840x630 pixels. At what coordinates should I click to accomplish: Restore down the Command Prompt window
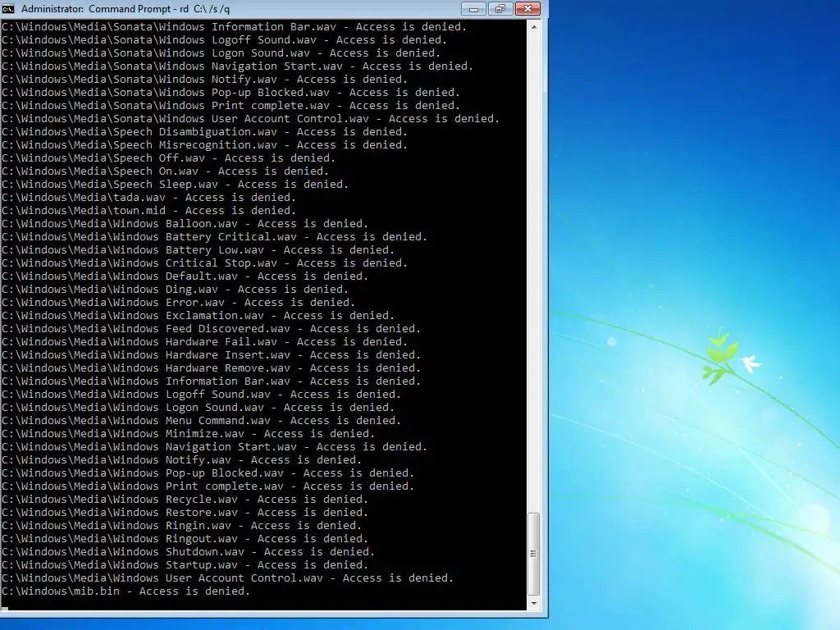[x=500, y=8]
